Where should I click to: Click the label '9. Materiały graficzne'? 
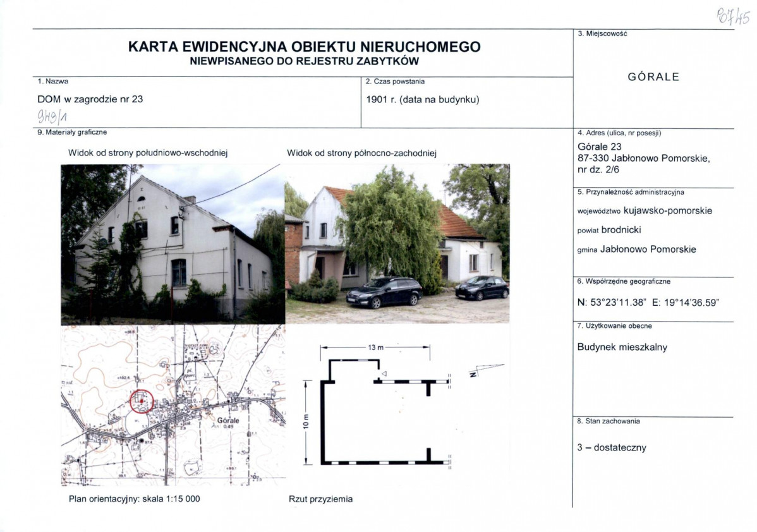[x=72, y=132]
